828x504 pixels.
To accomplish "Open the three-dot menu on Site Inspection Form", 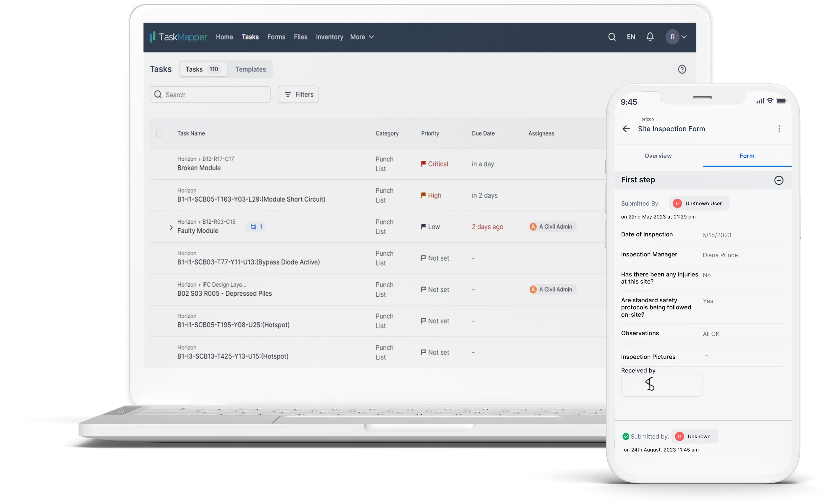I will 779,129.
